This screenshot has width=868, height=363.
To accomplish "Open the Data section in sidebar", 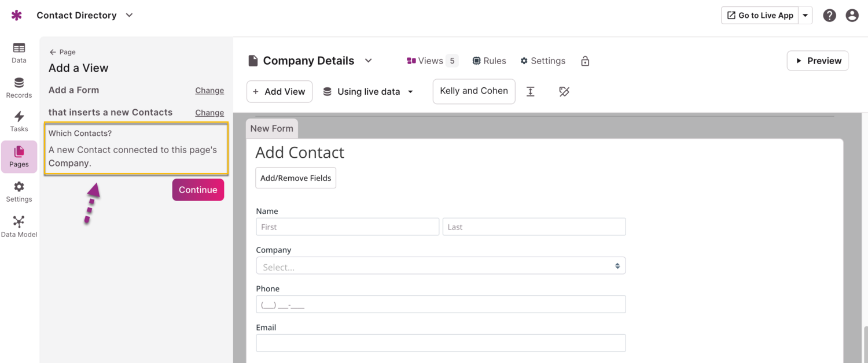I will (19, 53).
